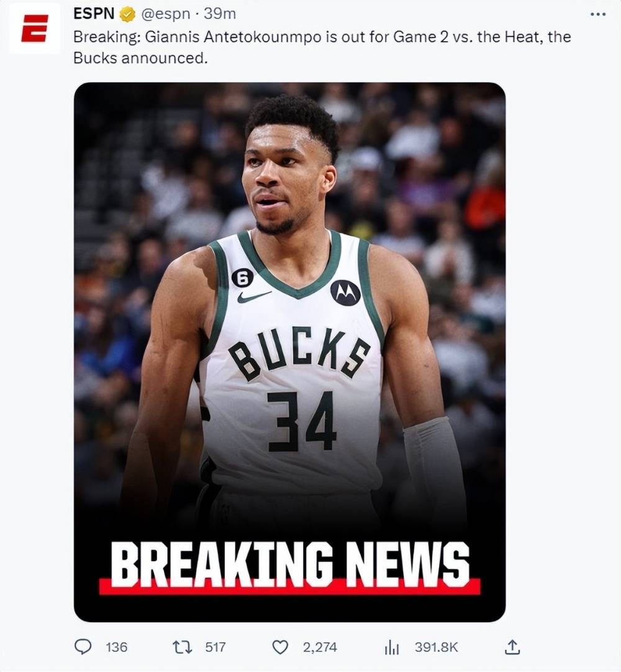
Task: Open the view analytics bar chart icon
Action: point(392,647)
